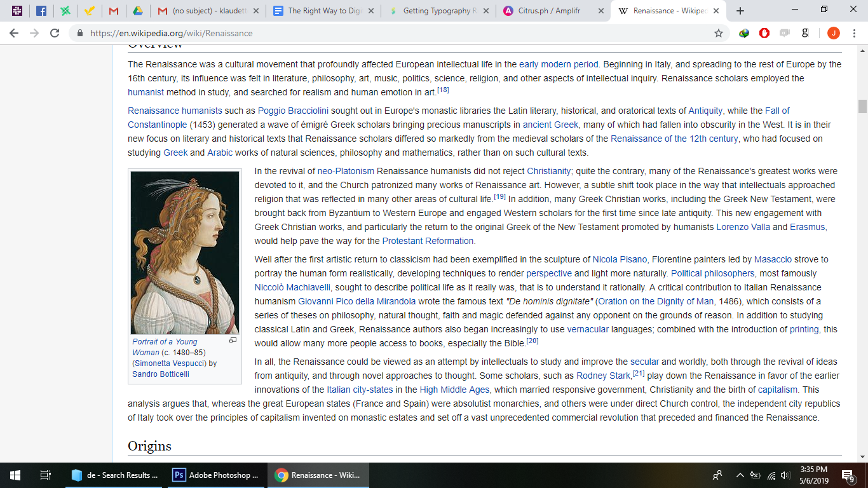Open the 'Rodney Stark' link
This screenshot has height=488, width=868.
point(604,376)
